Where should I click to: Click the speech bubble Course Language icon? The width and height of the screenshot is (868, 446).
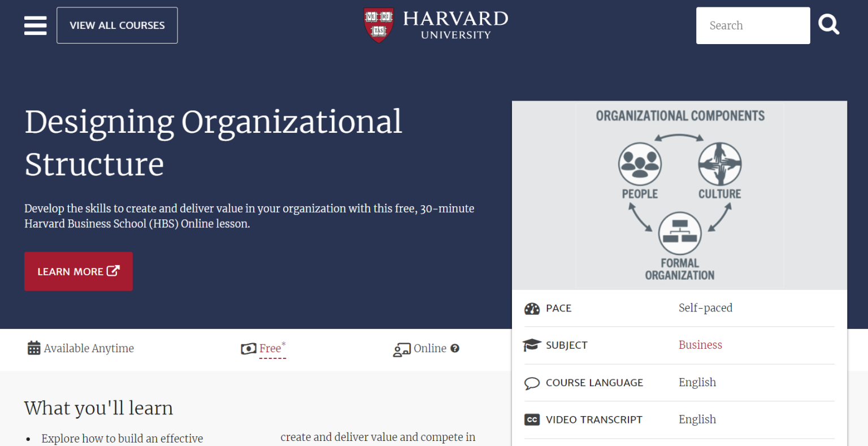point(532,383)
